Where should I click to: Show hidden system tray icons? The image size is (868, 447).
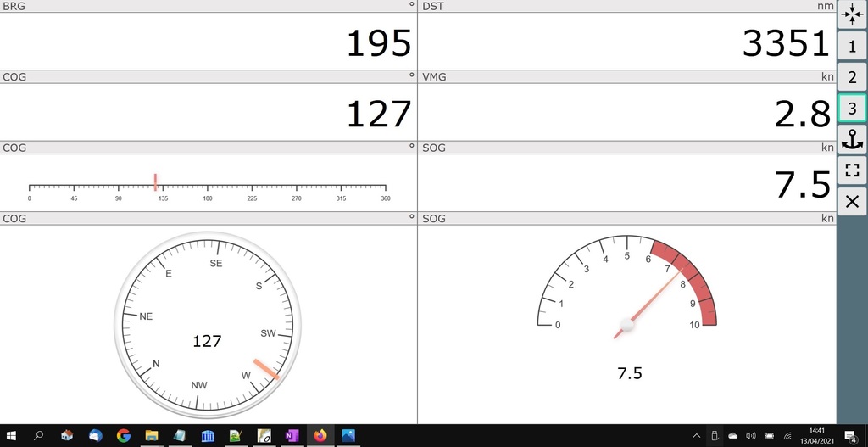click(697, 436)
